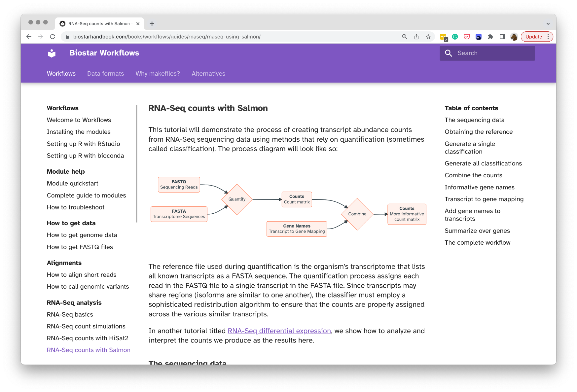Screen dimensions: 577x392
Task: Open a new browser tab
Action: pos(152,24)
